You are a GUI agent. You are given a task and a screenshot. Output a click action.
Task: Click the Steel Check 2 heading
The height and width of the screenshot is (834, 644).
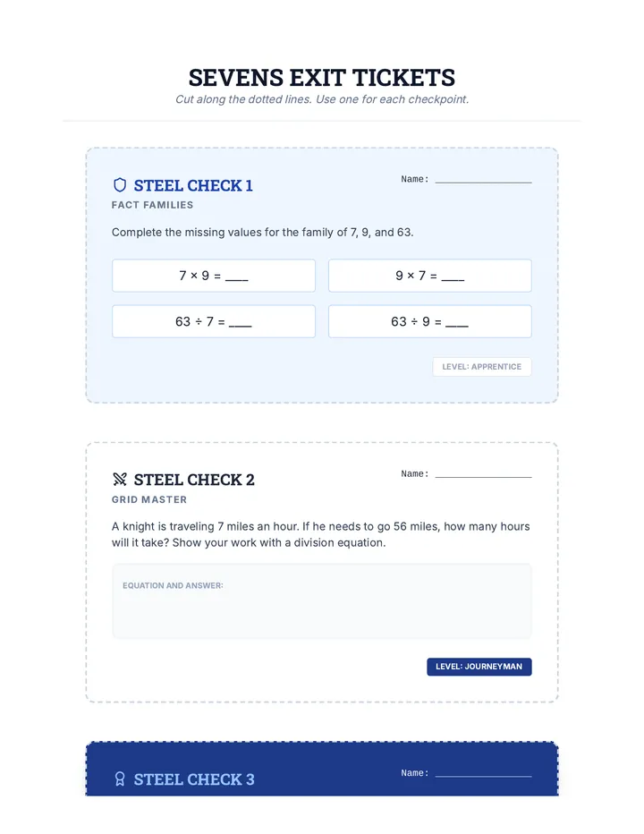point(194,480)
